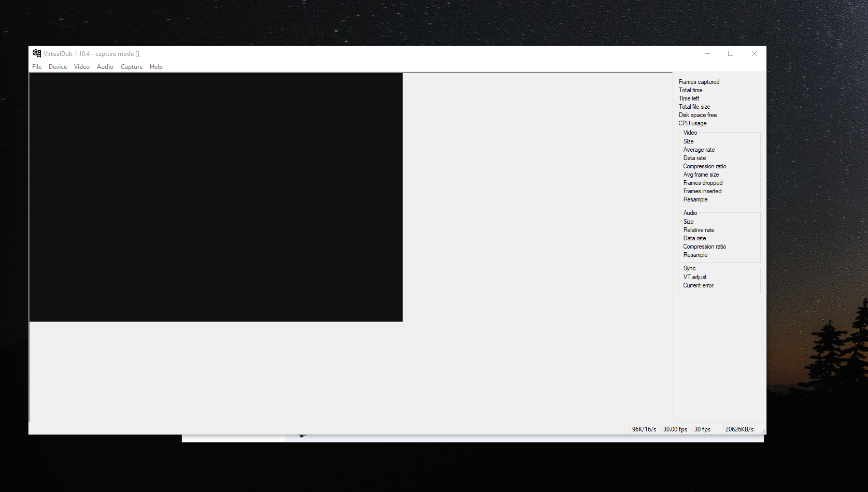868x492 pixels.
Task: Click the Total file size label
Action: coord(694,107)
